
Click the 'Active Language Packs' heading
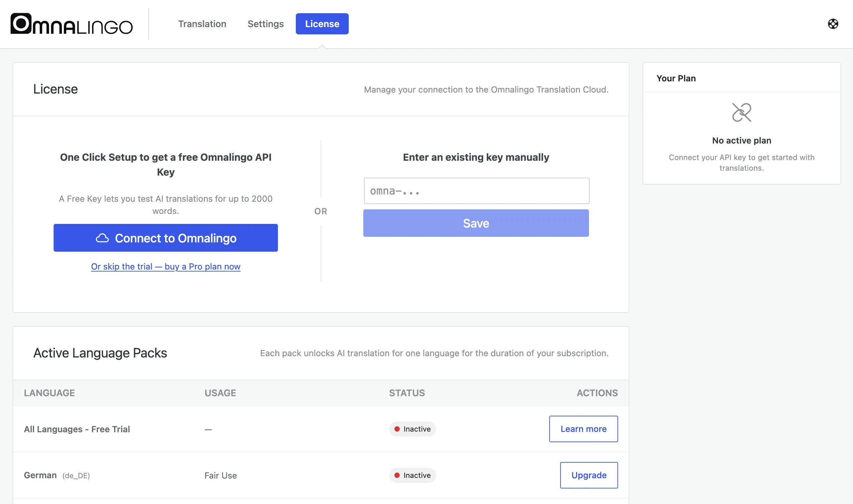click(100, 353)
